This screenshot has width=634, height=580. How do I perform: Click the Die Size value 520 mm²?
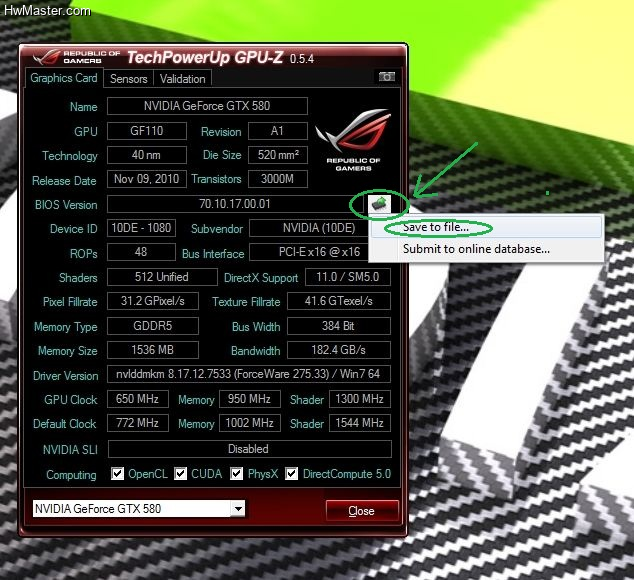(x=277, y=155)
